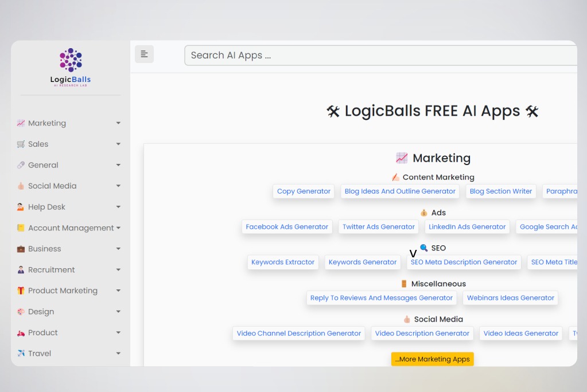Image resolution: width=587 pixels, height=392 pixels.
Task: Click the General link icon in sidebar
Action: [x=21, y=165]
